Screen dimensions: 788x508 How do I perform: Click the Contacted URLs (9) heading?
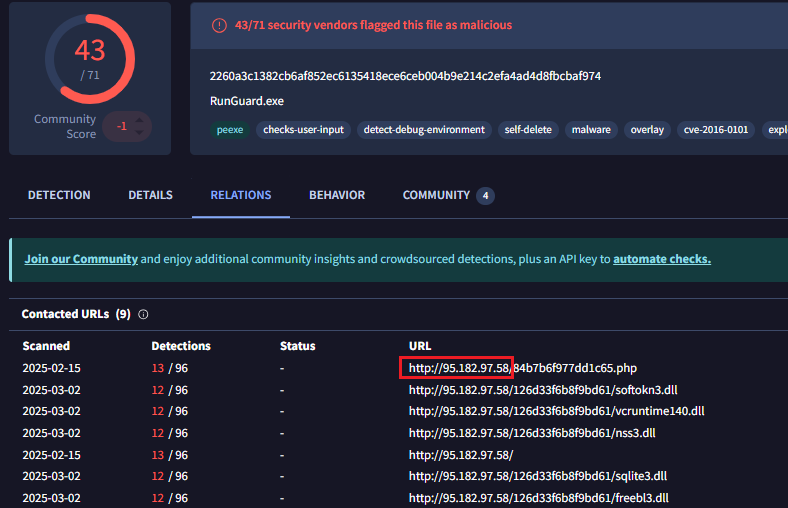(76, 314)
